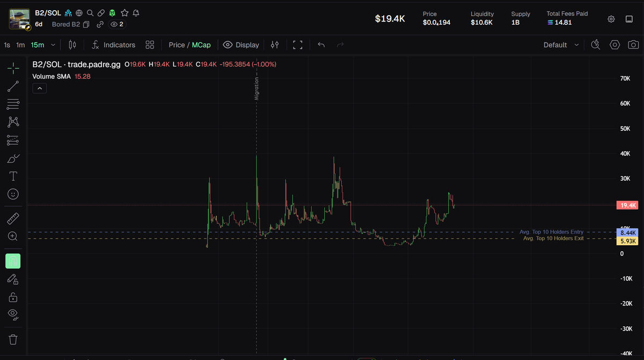
Task: Click the 19.4K current price label
Action: [627, 205]
